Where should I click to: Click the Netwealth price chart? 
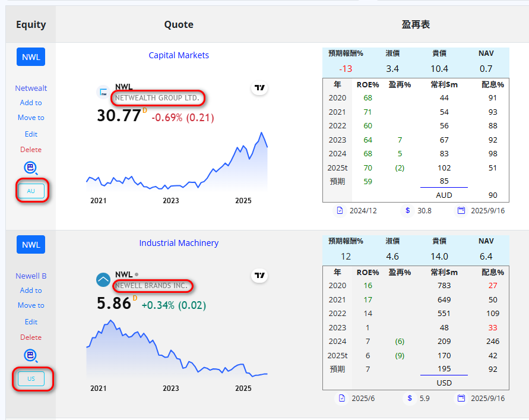[x=177, y=162]
